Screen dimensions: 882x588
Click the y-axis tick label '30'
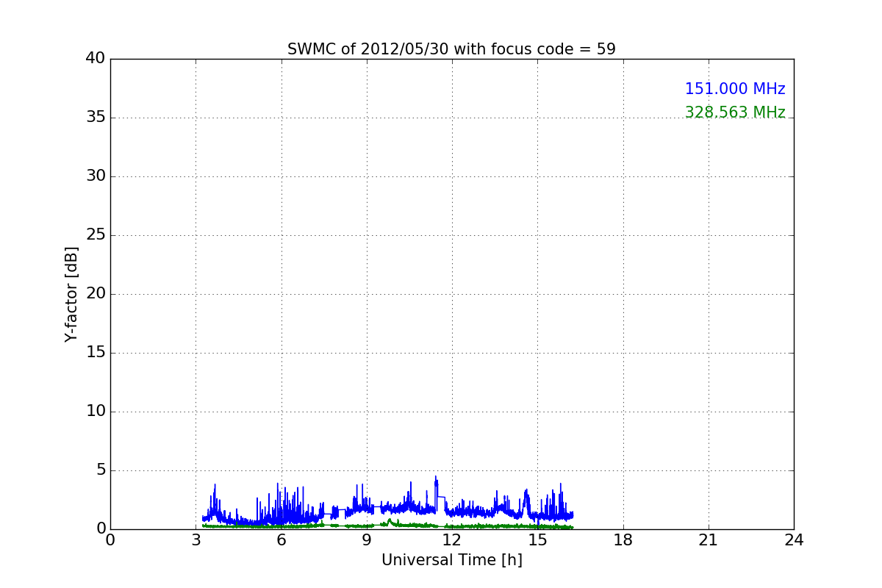pyautogui.click(x=96, y=176)
